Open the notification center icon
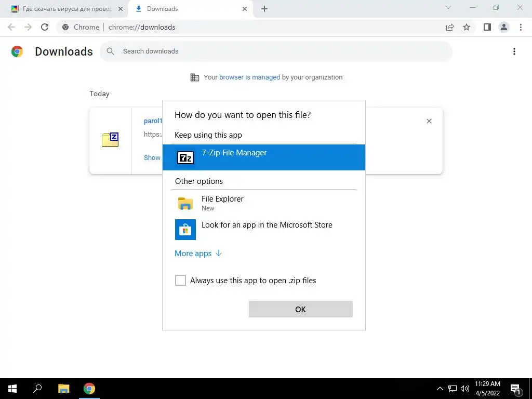This screenshot has height=399, width=532. [516, 390]
